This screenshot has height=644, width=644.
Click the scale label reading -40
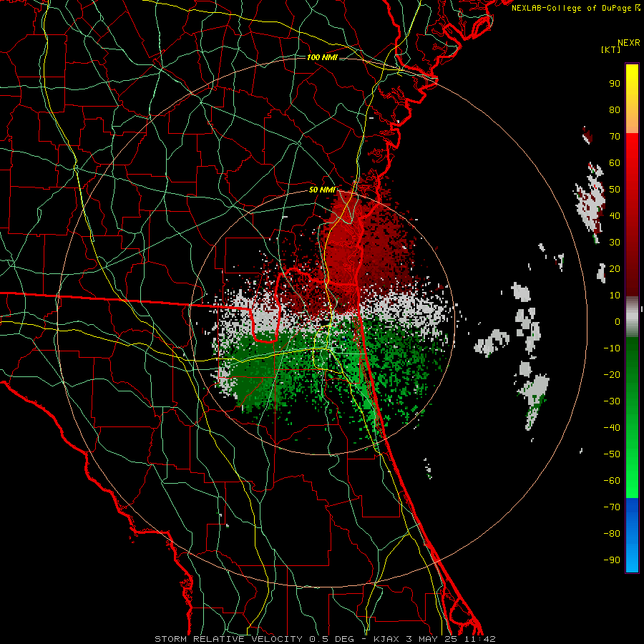coord(612,428)
